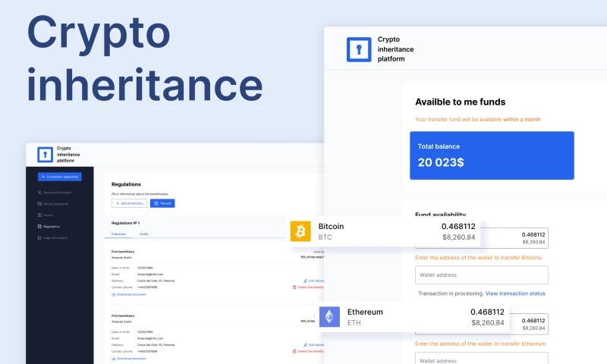Click the blue Ethereum diamond icon
Image resolution: width=607 pixels, height=364 pixels.
(x=330, y=317)
